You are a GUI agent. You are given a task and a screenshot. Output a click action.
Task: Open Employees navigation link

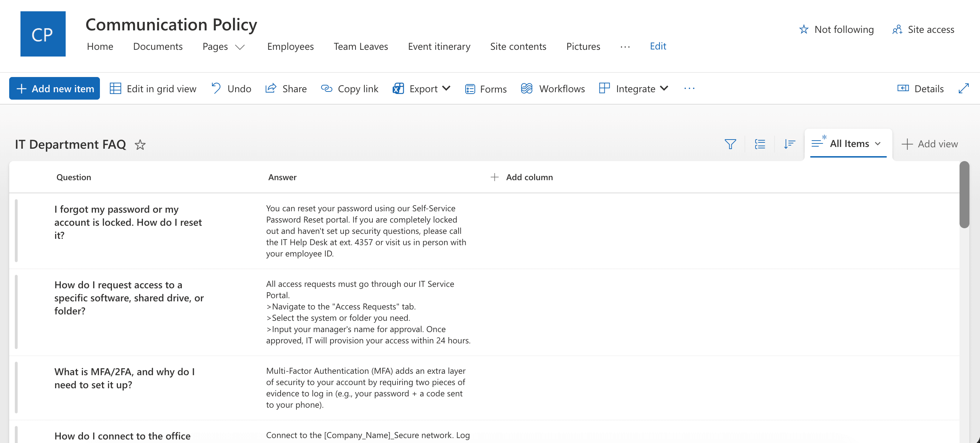[290, 46]
